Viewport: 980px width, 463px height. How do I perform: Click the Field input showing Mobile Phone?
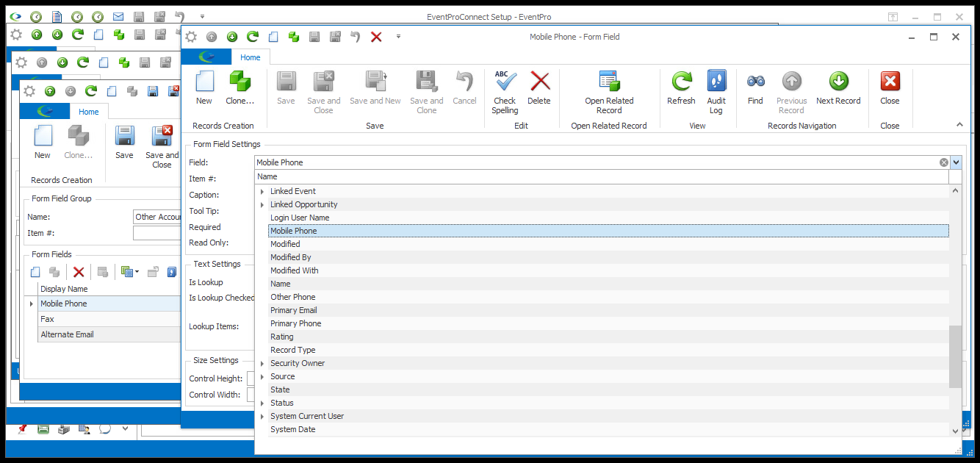coord(597,162)
